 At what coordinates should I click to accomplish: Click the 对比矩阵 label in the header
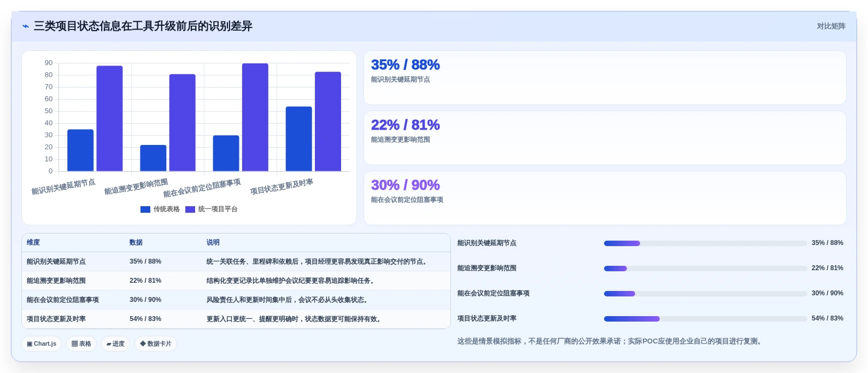coord(831,26)
